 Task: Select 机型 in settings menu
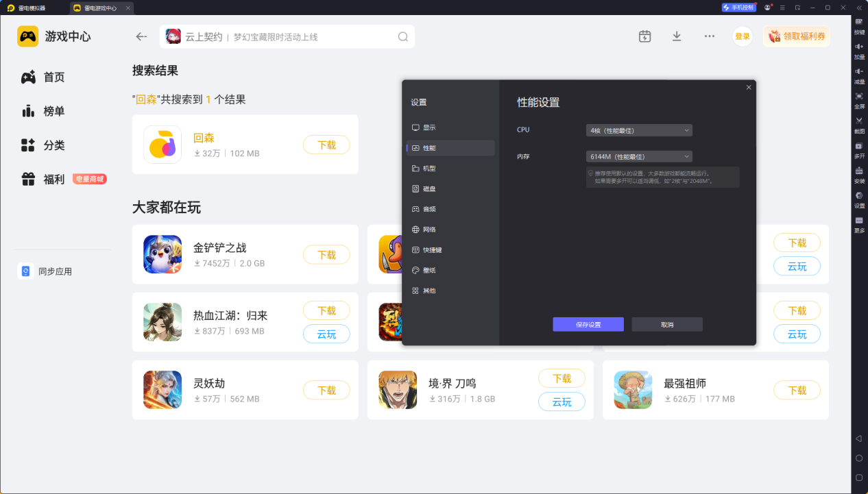(450, 169)
